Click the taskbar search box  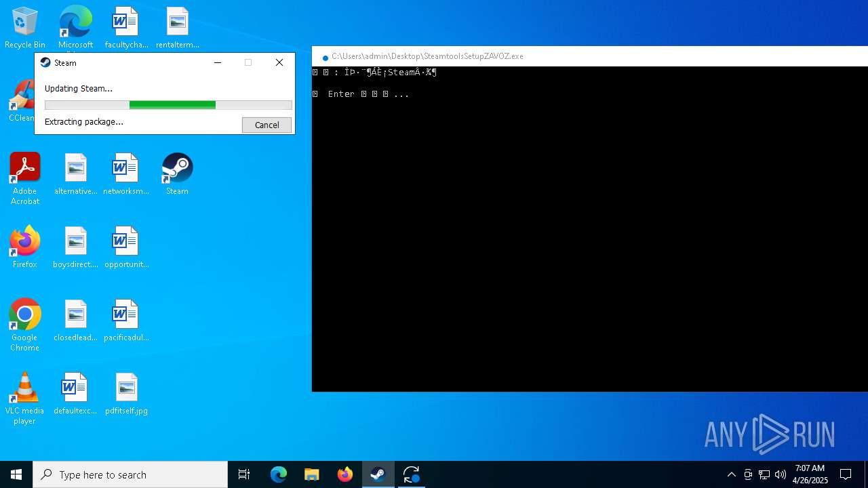tap(130, 474)
